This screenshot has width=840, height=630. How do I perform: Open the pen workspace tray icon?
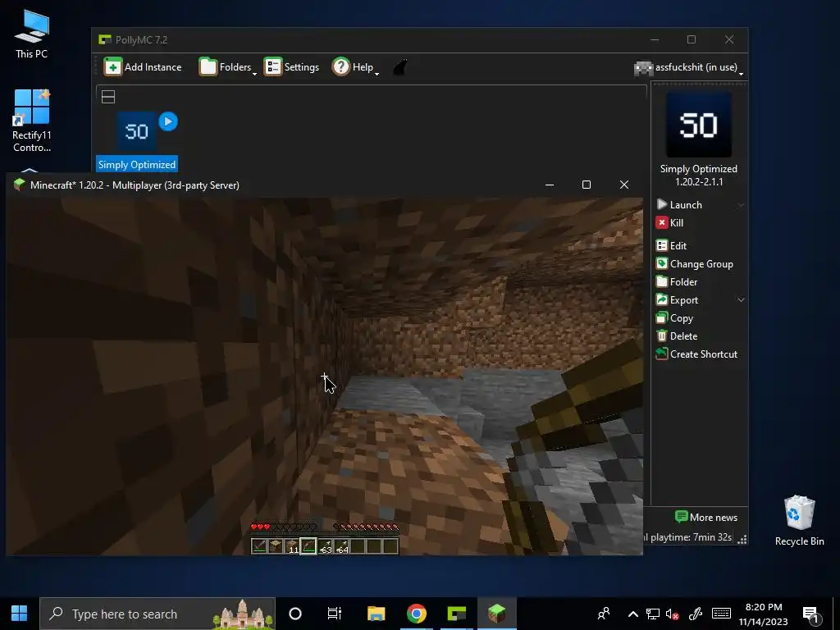point(696,614)
